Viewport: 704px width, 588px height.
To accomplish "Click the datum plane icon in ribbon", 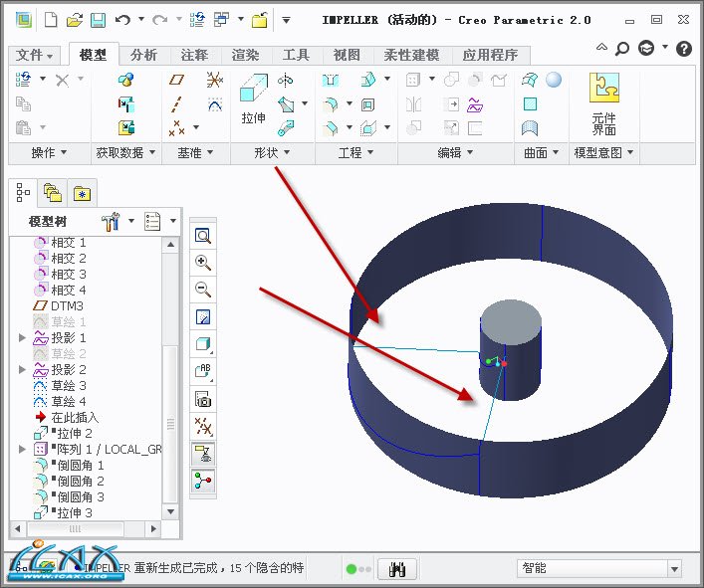I will (177, 80).
